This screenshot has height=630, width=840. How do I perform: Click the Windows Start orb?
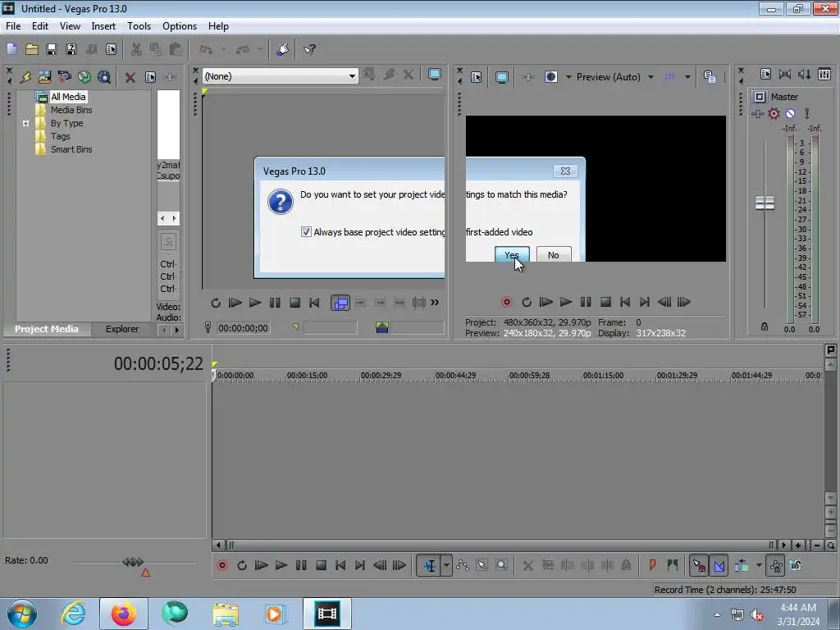coord(22,614)
